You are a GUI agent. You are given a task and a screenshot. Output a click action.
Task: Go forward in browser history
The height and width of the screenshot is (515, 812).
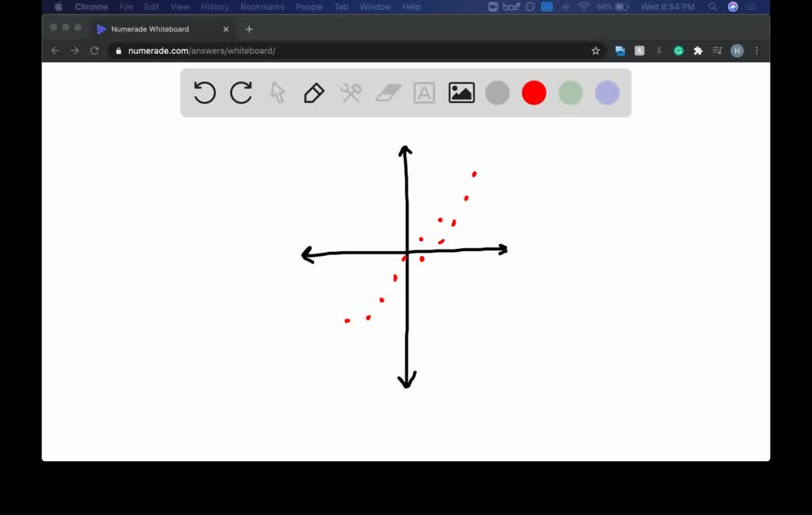[75, 51]
